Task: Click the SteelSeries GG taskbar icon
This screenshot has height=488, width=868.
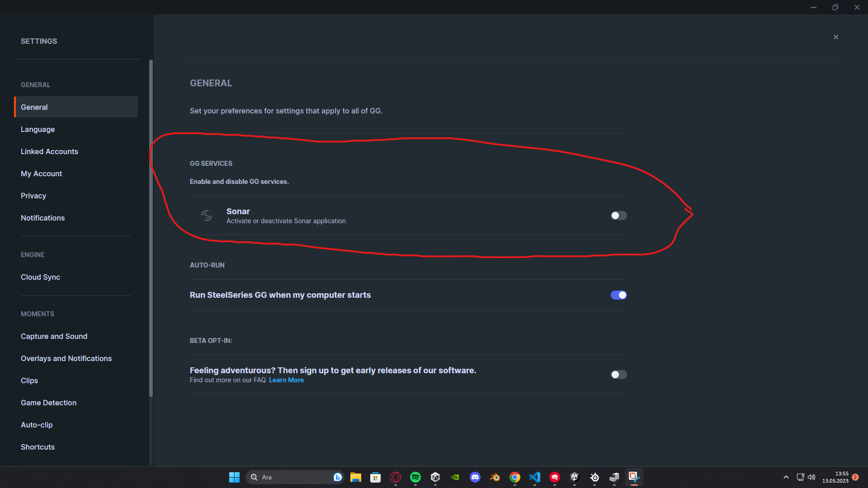Action: click(594, 477)
